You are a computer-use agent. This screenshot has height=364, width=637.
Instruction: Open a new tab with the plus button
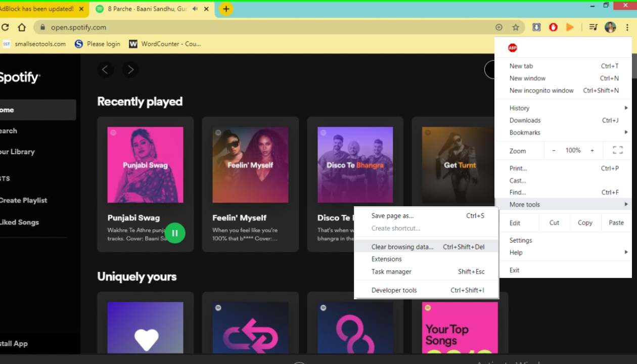click(x=226, y=9)
